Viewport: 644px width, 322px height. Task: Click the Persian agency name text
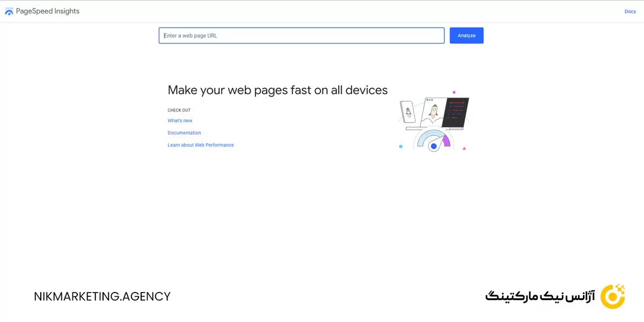point(539,296)
